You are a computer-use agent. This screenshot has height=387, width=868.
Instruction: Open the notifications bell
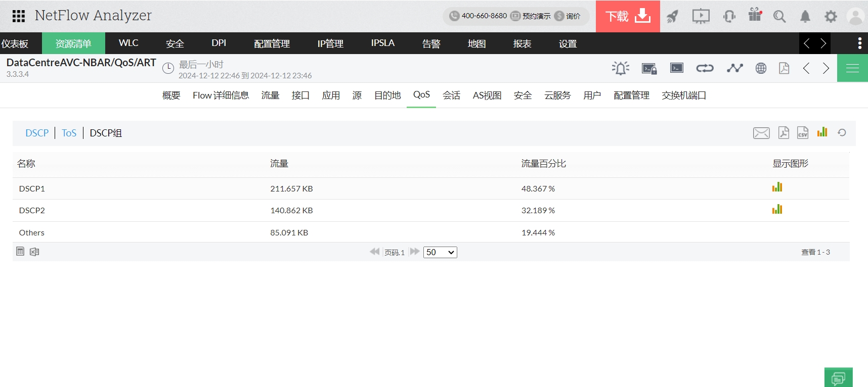805,17
